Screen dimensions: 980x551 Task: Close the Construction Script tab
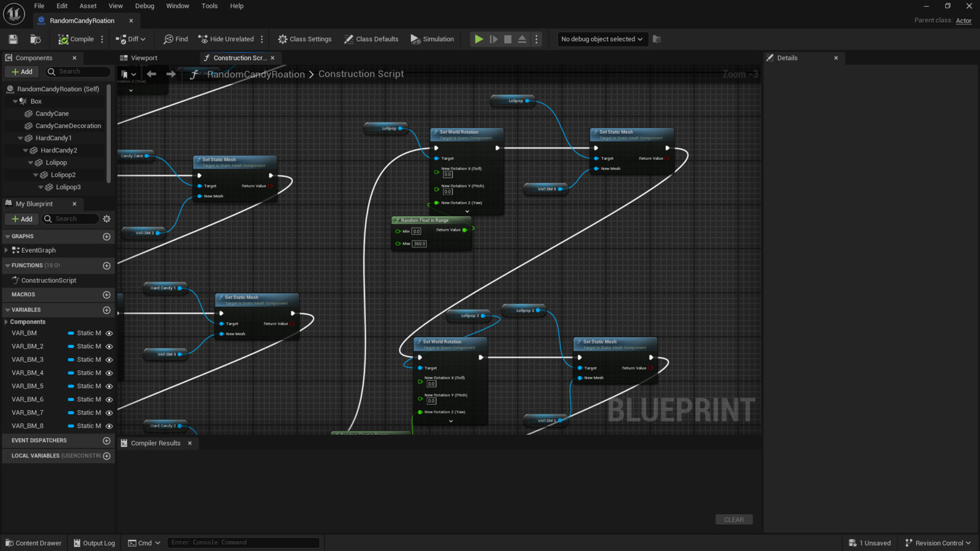(x=273, y=58)
